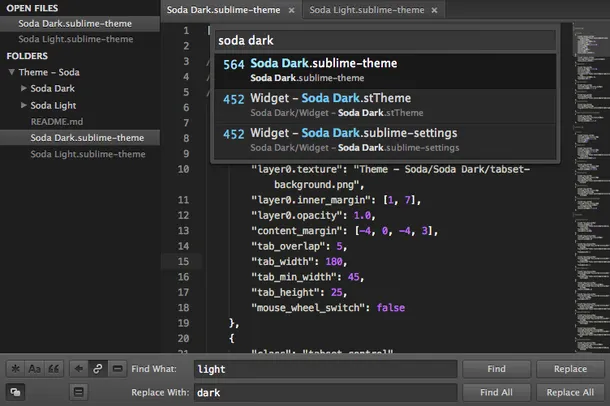Viewport: 610px width, 406px height.
Task: Toggle case sensitive search (Aa icon)
Action: 34,369
